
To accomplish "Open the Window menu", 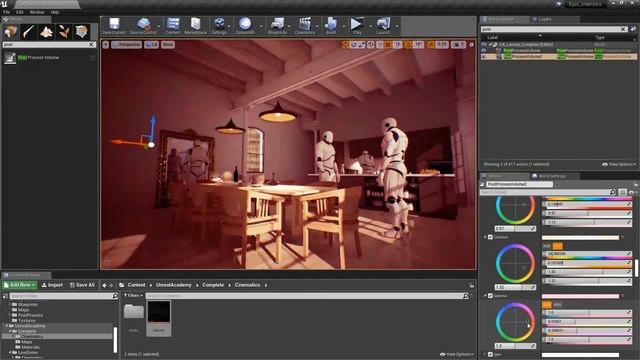I will tap(37, 12).
